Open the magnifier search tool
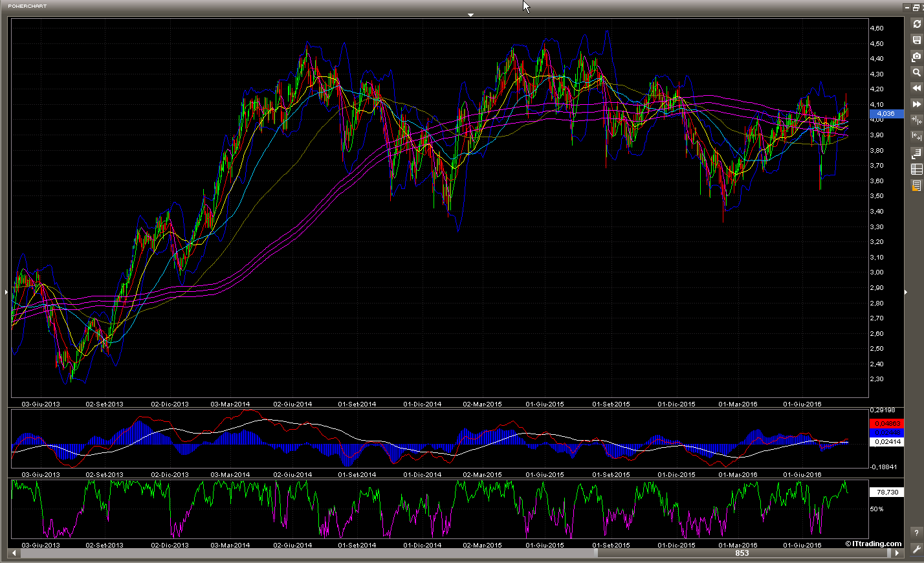The height and width of the screenshot is (563, 924). [x=916, y=72]
